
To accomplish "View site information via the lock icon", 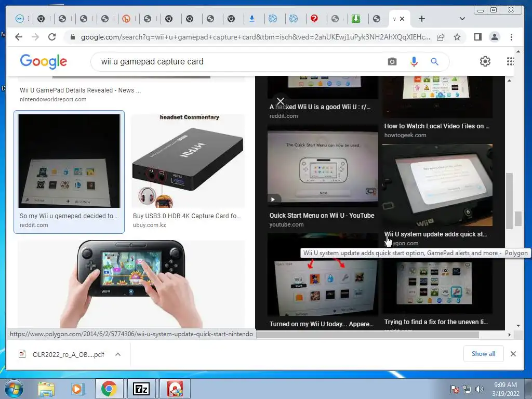I will click(72, 37).
